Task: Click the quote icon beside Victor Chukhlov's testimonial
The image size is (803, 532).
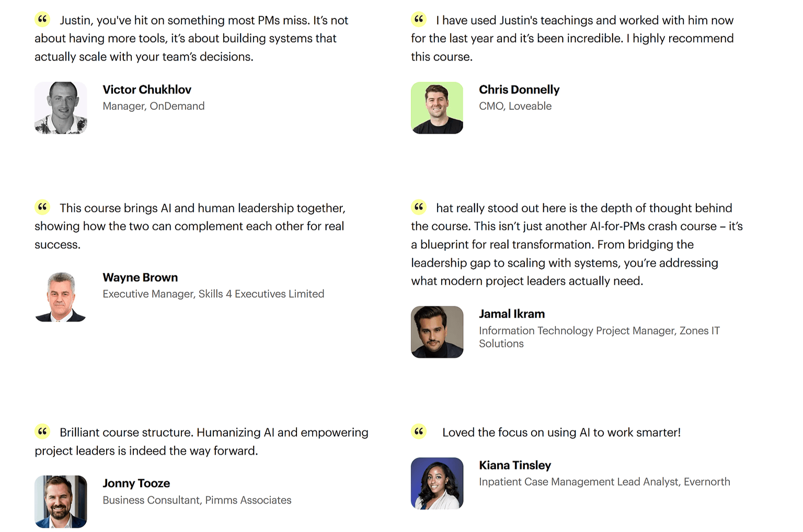Action: (x=42, y=20)
